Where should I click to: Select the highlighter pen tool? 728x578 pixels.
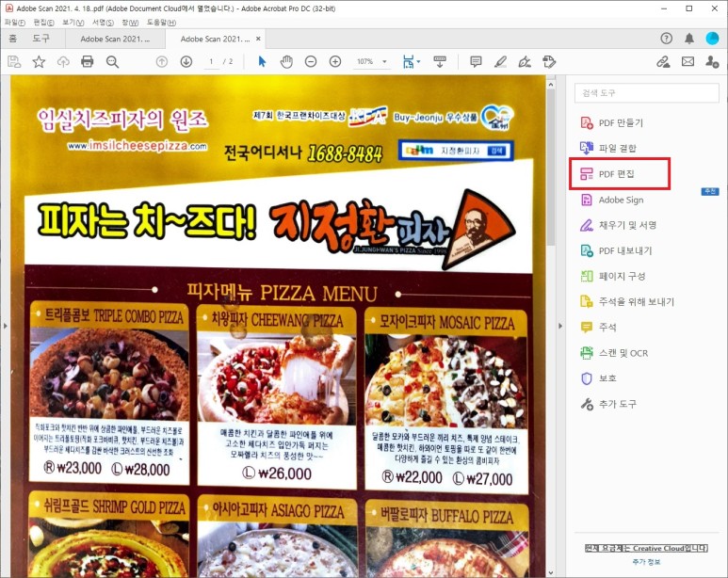click(x=500, y=61)
